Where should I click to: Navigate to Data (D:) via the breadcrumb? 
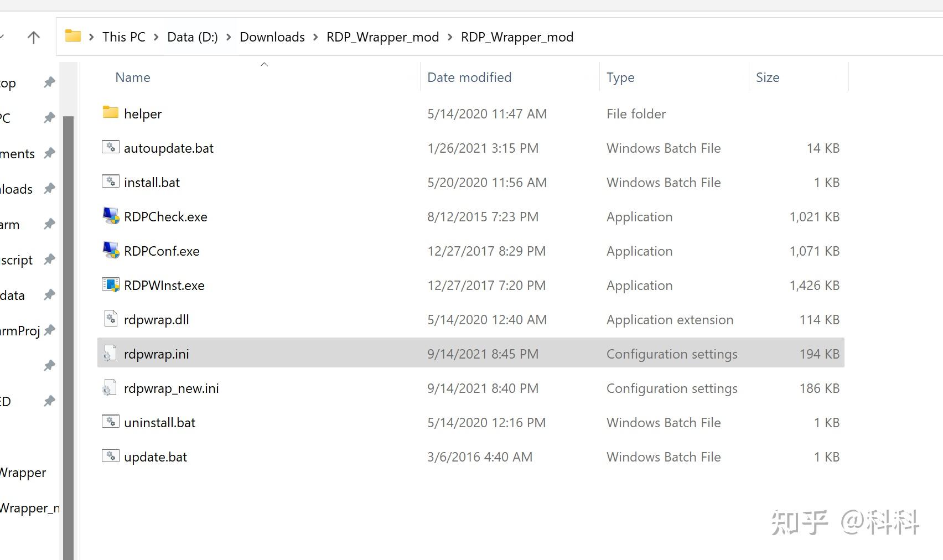192,37
